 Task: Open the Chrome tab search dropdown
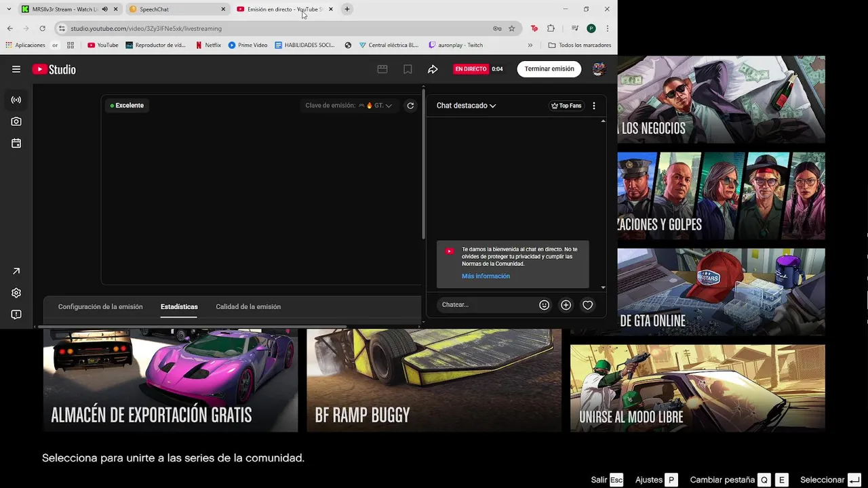click(x=8, y=9)
